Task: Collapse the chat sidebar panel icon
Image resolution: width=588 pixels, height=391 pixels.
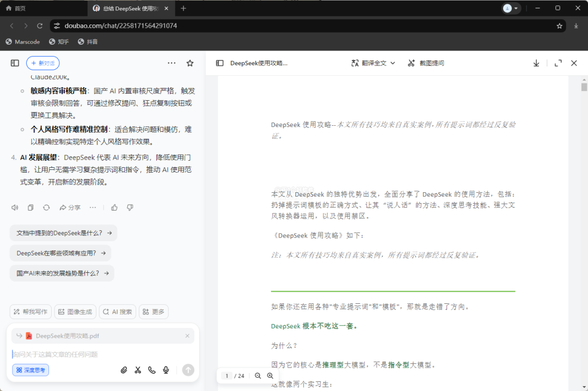Action: coord(15,63)
